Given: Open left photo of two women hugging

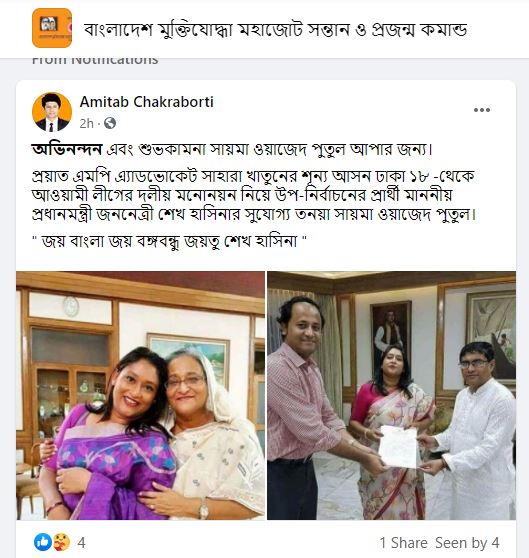Looking at the screenshot, I should point(141,395).
